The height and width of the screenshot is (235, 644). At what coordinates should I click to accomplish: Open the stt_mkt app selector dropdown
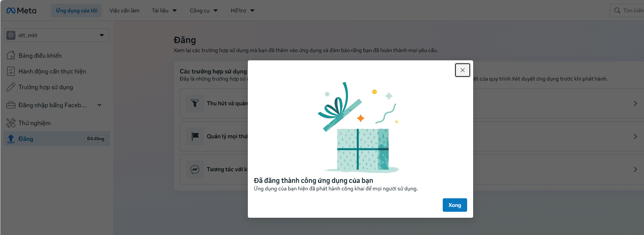57,35
